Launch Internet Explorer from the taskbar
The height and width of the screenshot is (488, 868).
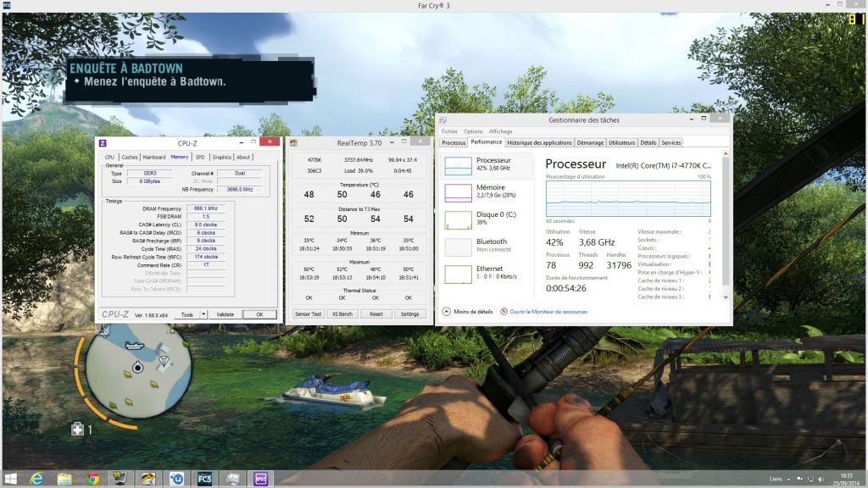coord(36,479)
